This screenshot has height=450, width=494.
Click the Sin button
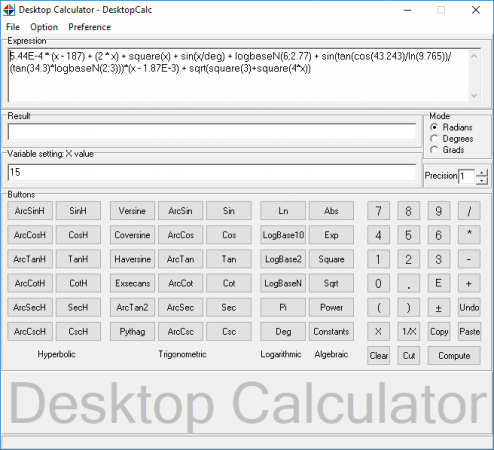[229, 211]
